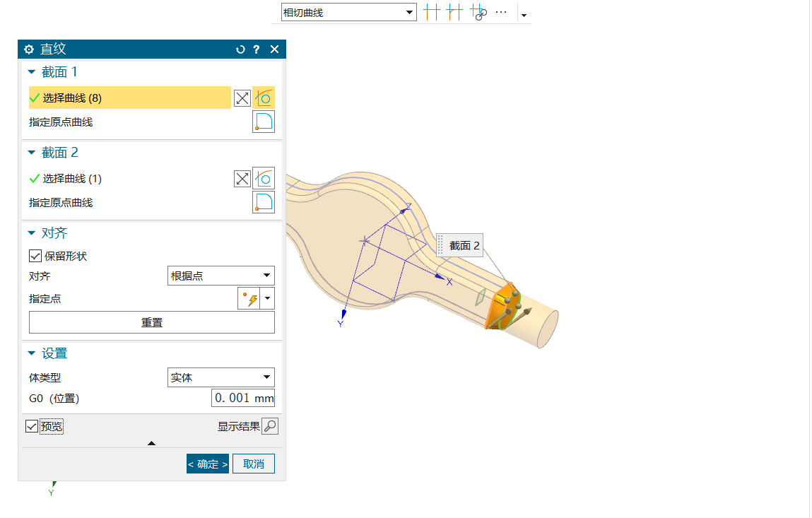The height and width of the screenshot is (518, 812).
Task: Confirm with the 确定 button
Action: click(208, 464)
